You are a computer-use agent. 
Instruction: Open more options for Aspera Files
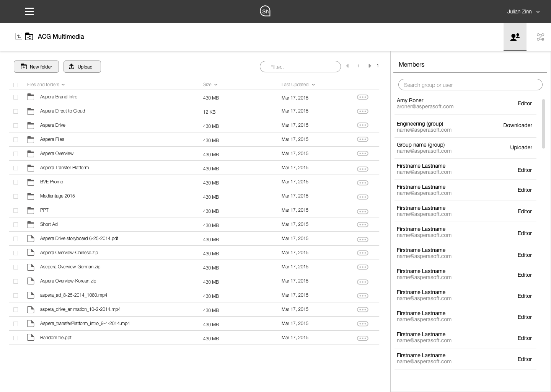pyautogui.click(x=362, y=139)
